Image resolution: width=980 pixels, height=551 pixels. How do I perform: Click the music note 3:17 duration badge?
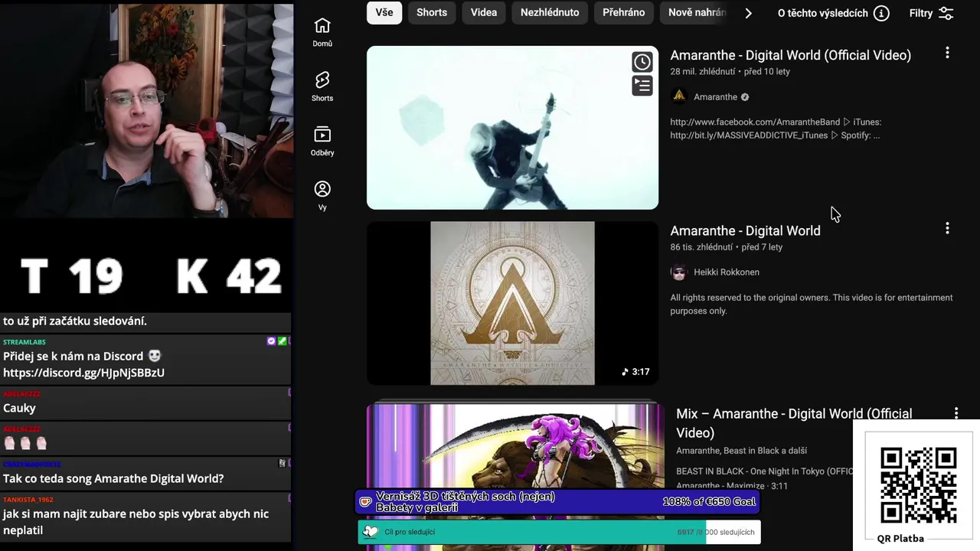635,372
